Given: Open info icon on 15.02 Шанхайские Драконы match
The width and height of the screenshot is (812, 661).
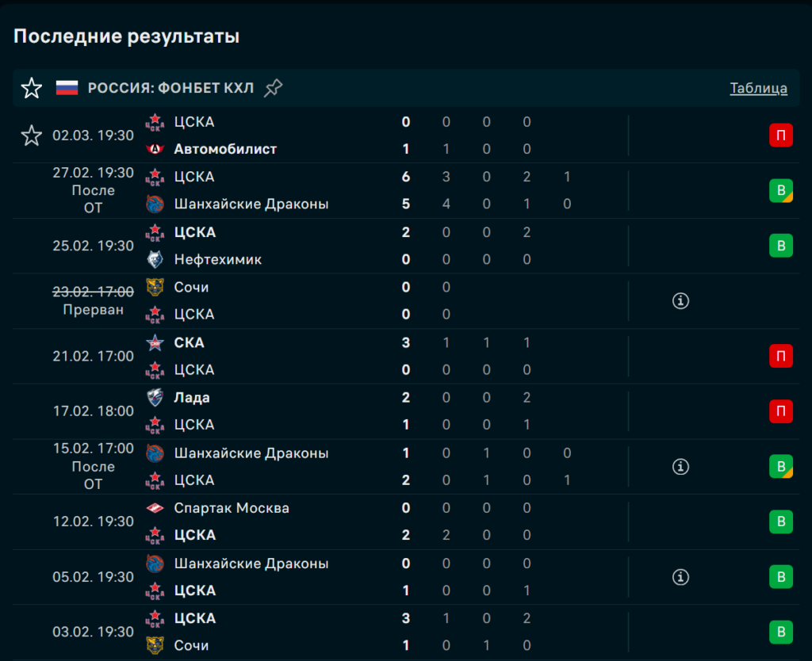Looking at the screenshot, I should click(680, 467).
